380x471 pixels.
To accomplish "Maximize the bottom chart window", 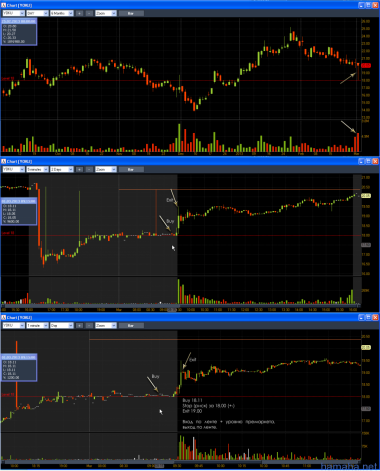I will [368, 317].
